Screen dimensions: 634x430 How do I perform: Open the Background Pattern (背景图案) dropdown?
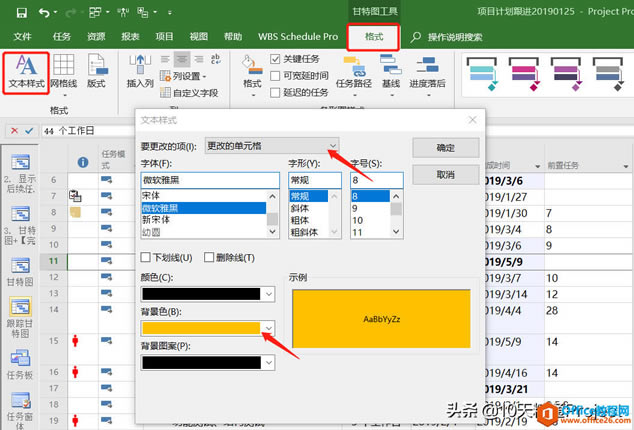[x=268, y=362]
